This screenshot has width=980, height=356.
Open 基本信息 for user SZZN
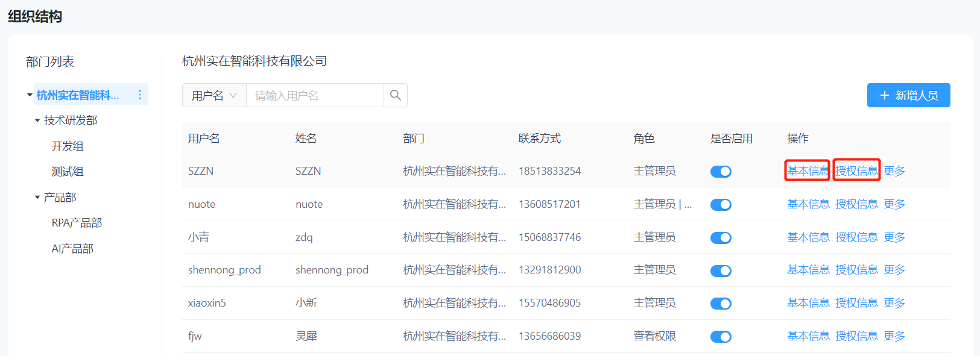[808, 171]
